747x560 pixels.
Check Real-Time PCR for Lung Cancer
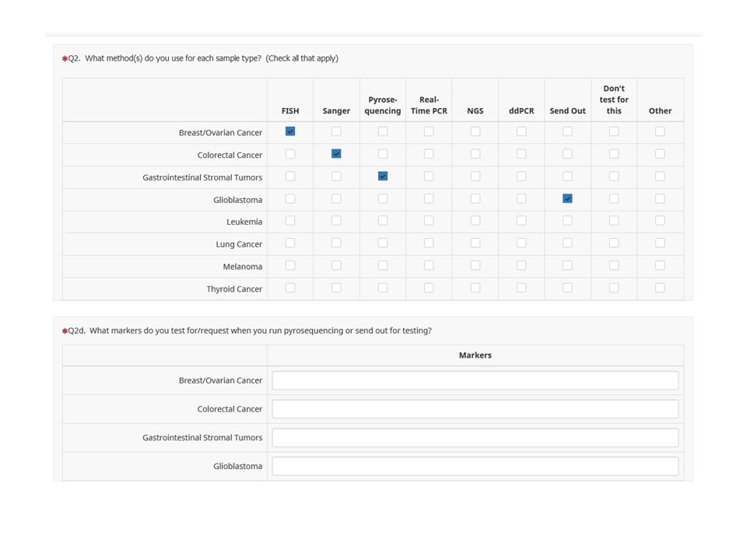pos(429,243)
